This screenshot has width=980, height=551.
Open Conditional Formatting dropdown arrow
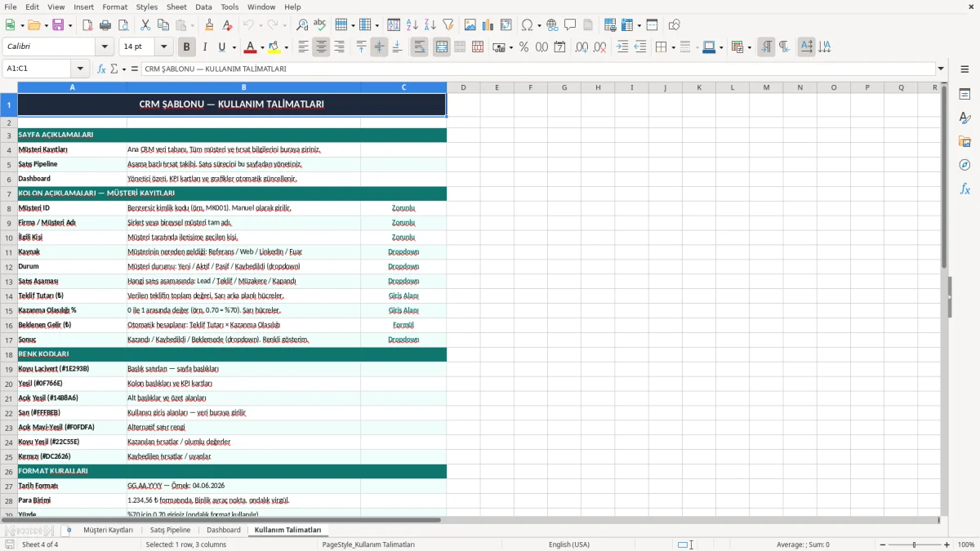[x=749, y=48]
